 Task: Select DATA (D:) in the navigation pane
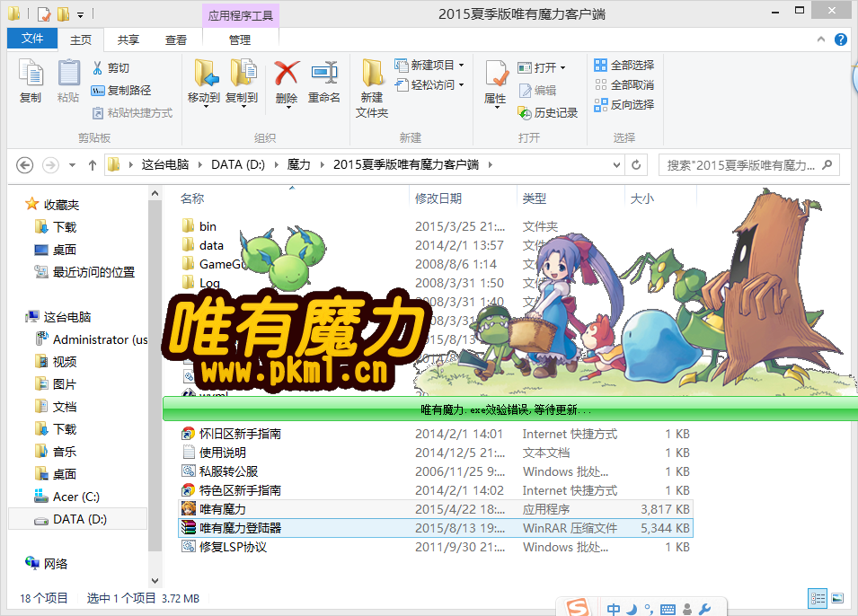tap(78, 519)
